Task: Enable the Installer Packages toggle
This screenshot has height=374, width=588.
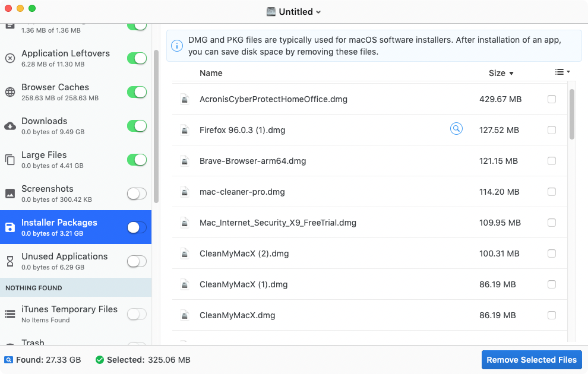Action: tap(137, 227)
